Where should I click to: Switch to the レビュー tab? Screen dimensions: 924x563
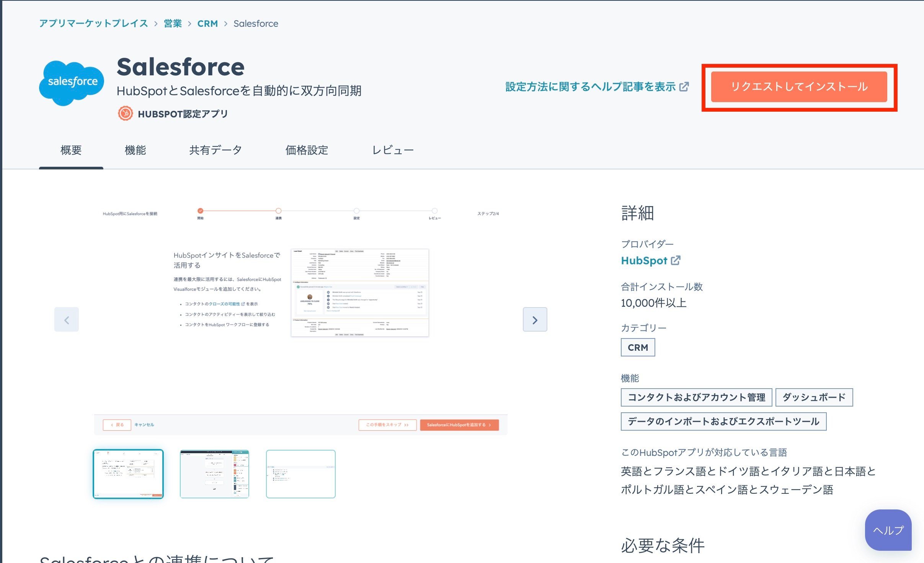[393, 150]
